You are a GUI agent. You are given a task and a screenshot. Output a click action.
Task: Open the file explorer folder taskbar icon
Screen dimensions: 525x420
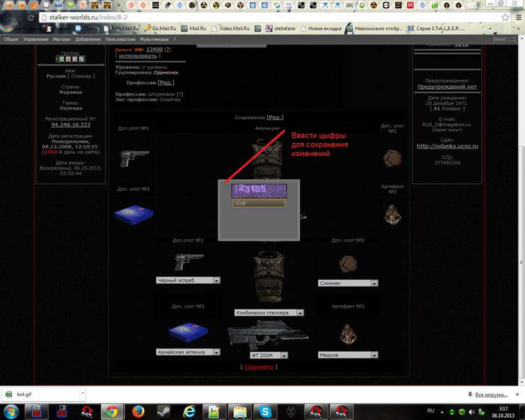[x=240, y=412]
